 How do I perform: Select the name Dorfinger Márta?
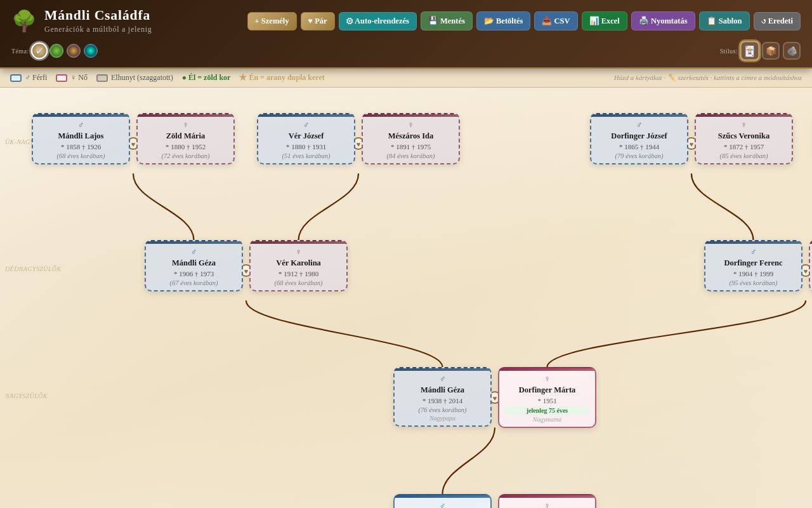point(547,390)
